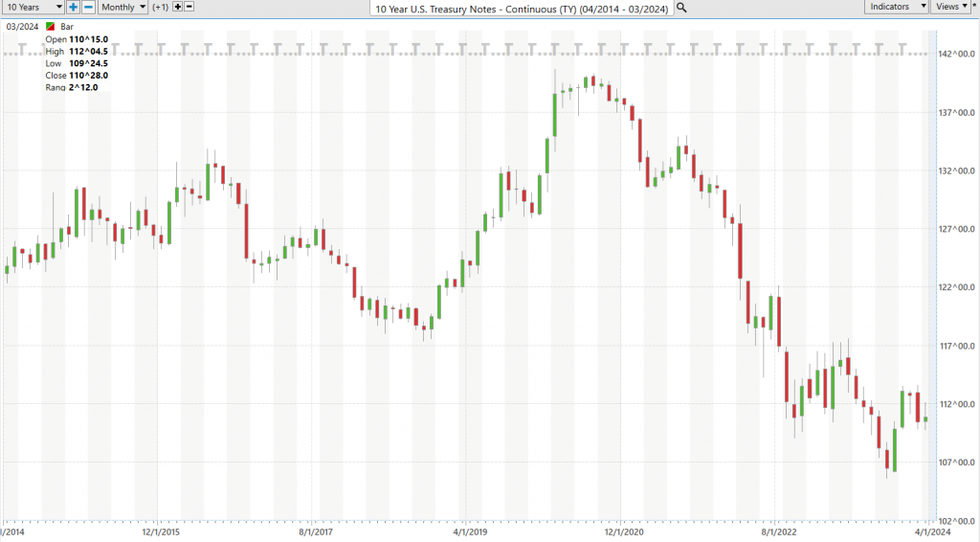Click the Bar label in the data legend
The image size is (980, 542).
67,27
